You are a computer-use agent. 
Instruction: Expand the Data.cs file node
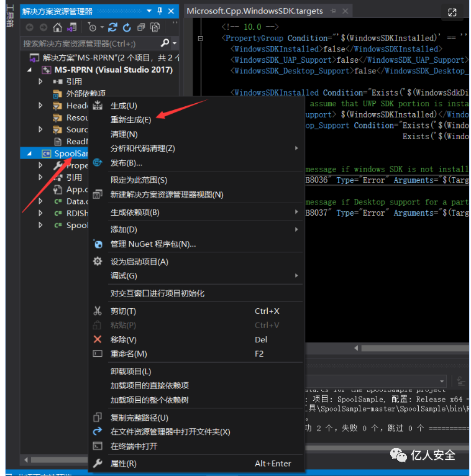(x=40, y=201)
